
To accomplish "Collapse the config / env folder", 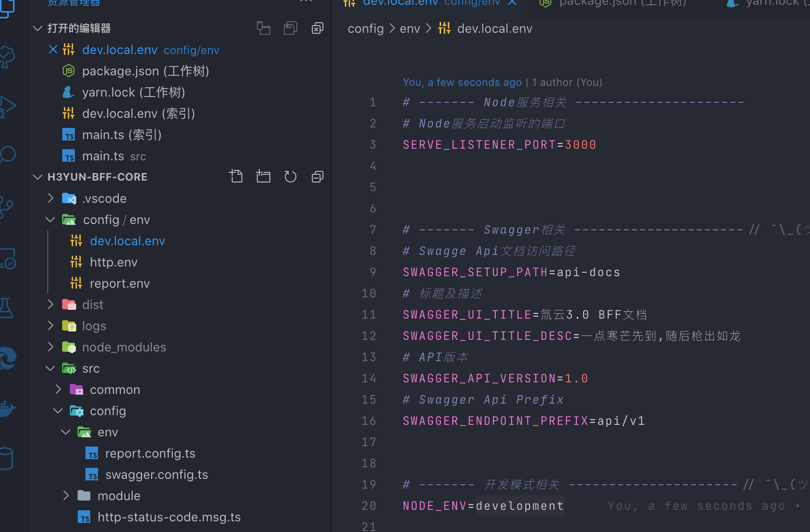I will (x=50, y=220).
